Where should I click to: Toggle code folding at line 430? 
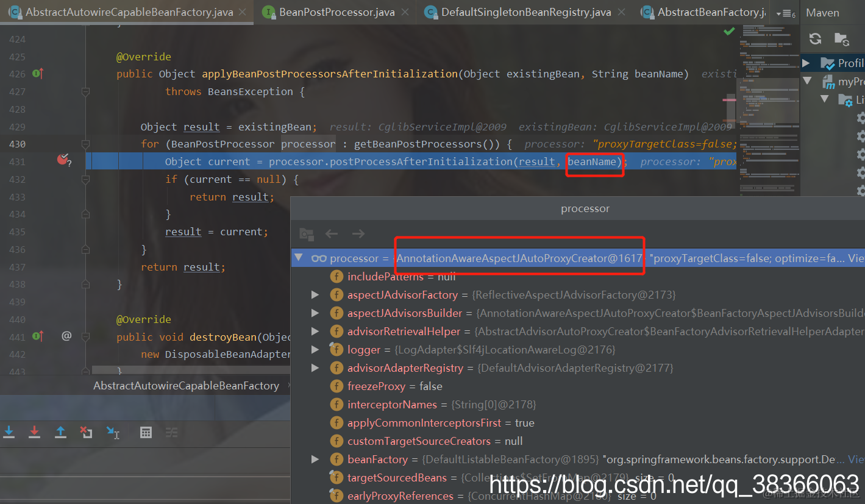coord(85,144)
